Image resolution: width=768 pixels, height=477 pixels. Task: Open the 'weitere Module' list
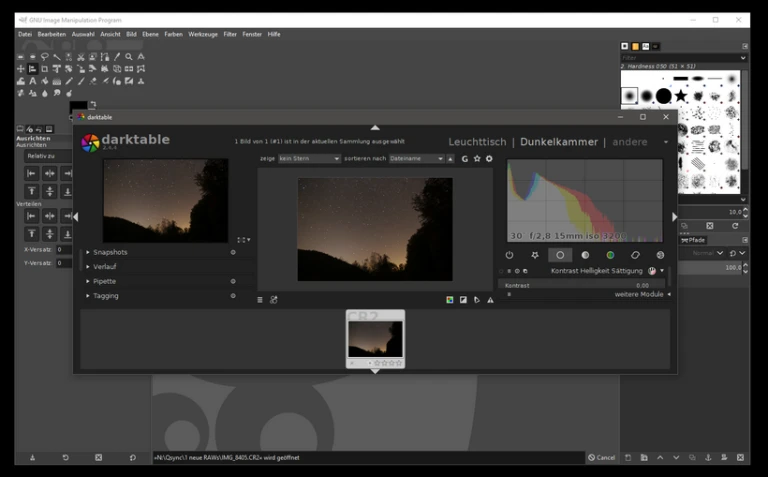point(639,294)
